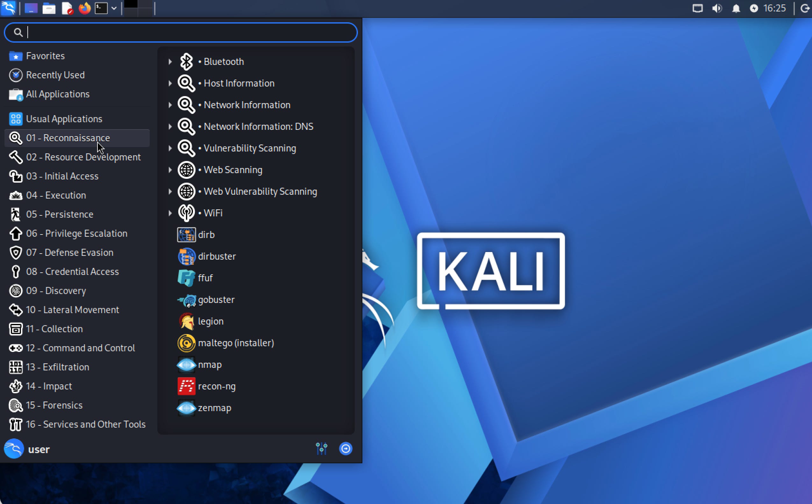Click the Kali dragon applications menu icon
Image resolution: width=812 pixels, height=504 pixels.
point(8,8)
